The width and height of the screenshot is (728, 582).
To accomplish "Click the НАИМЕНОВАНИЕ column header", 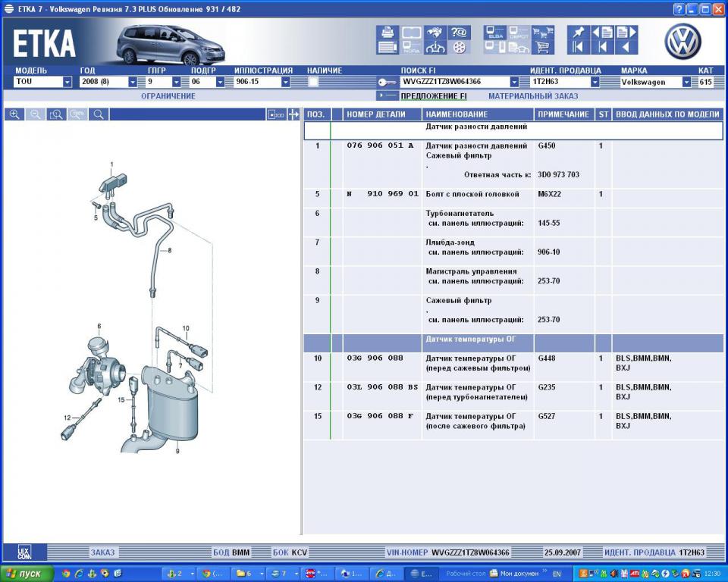I will click(x=478, y=114).
